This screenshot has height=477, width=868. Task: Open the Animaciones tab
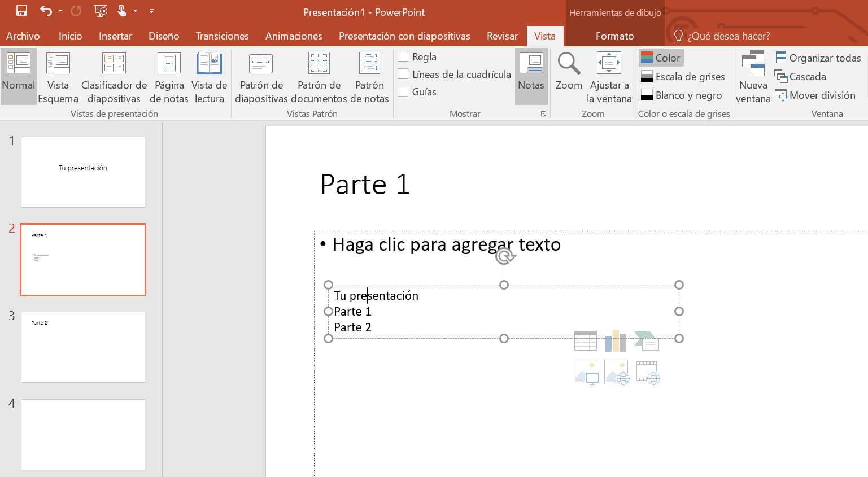(294, 36)
